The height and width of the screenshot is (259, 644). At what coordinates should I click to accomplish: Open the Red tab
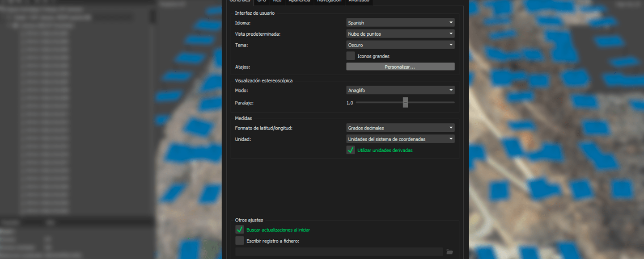click(277, 1)
